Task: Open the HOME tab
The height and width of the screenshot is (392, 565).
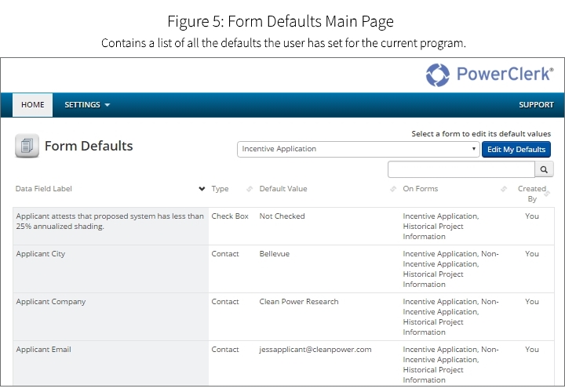Action: 33,104
